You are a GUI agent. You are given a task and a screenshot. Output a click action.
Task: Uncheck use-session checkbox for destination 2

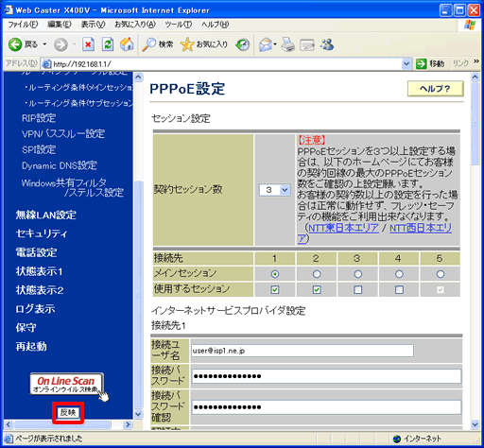pos(317,289)
